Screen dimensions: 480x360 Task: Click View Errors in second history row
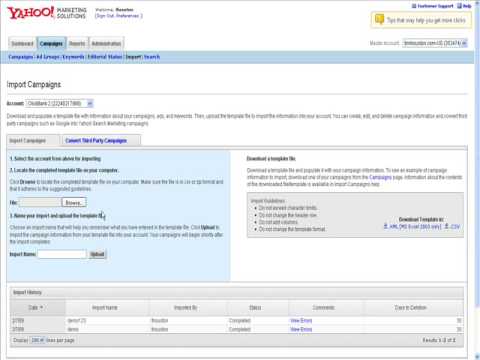pos(301,329)
